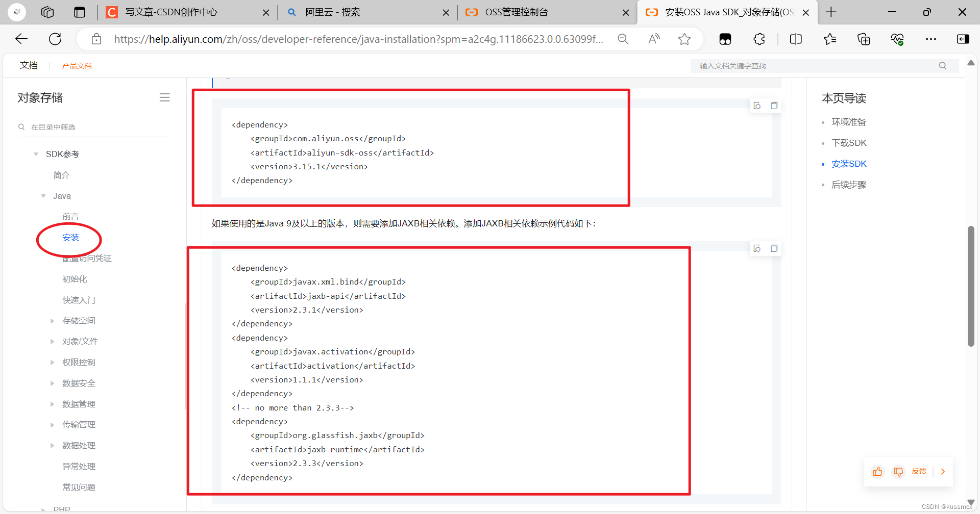Click 反馈 feedback button
Viewport: 980px width, 514px height.
[919, 472]
